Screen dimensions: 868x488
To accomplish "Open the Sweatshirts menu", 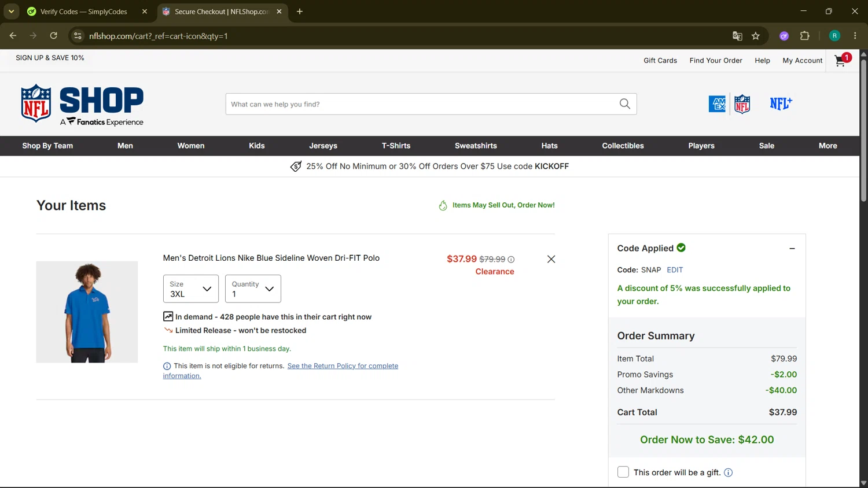I will tap(476, 146).
